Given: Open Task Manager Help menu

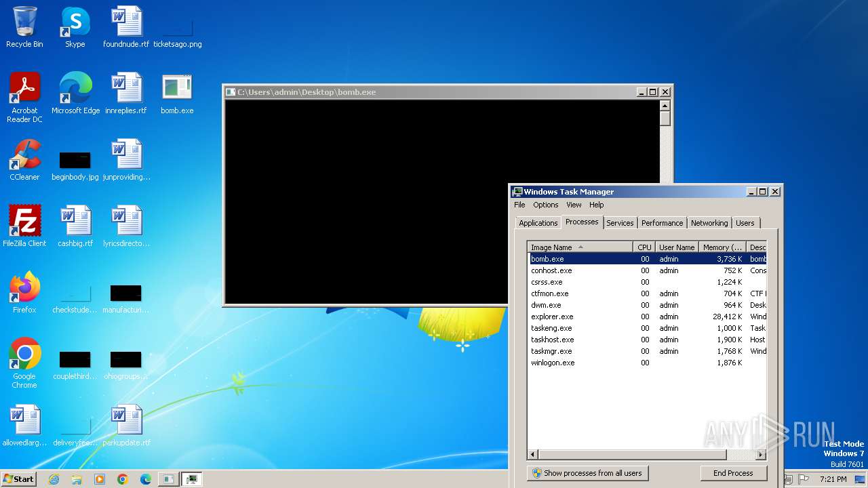Looking at the screenshot, I should (596, 205).
